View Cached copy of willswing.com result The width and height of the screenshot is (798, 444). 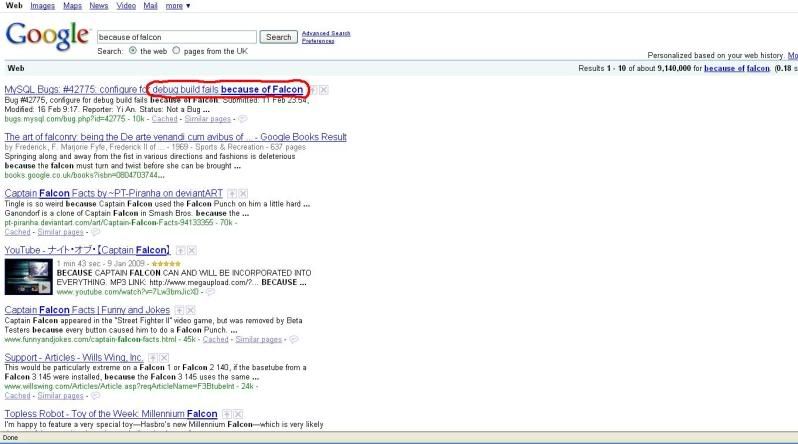[17, 396]
